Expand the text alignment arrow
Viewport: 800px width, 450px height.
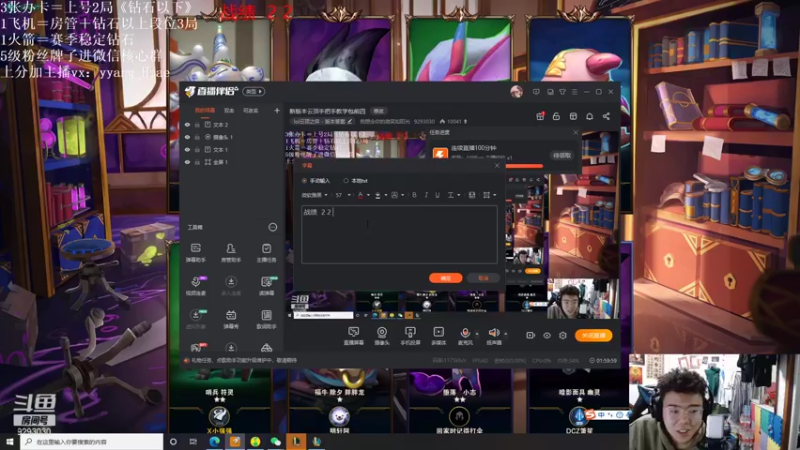(459, 195)
